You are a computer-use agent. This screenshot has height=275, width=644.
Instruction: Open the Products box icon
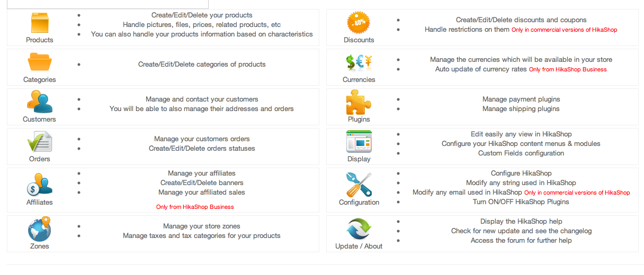point(40,23)
